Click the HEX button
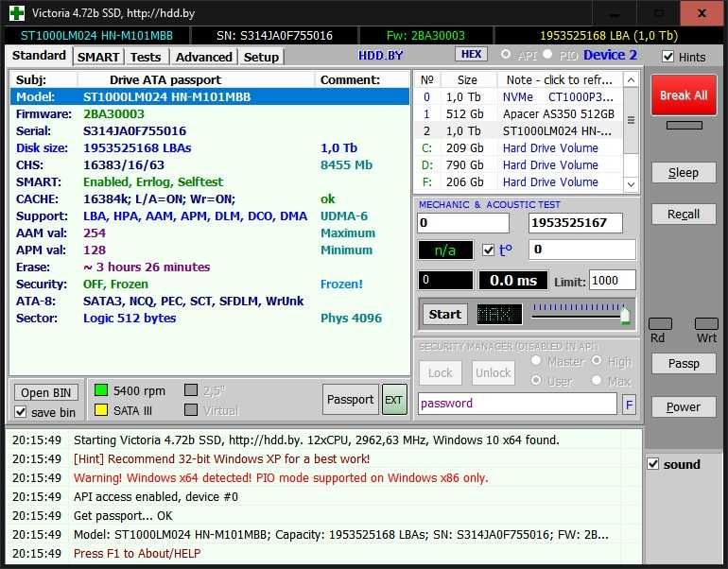The image size is (728, 569). click(471, 54)
